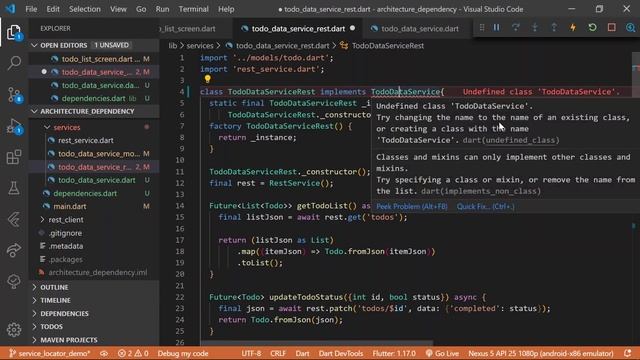Click unsaved dot on todo_data_service_rest.dart tab
The height and width of the screenshot is (360, 640).
353,28
